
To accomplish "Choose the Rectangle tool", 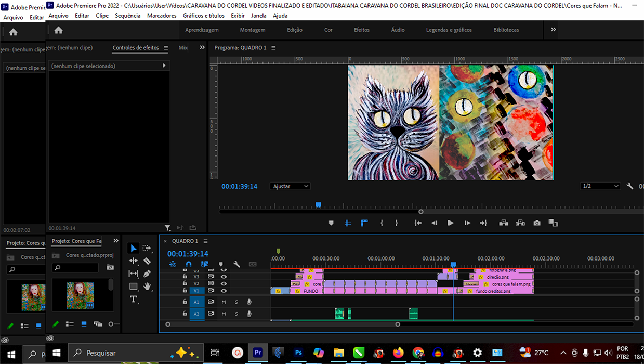I will pyautogui.click(x=134, y=287).
